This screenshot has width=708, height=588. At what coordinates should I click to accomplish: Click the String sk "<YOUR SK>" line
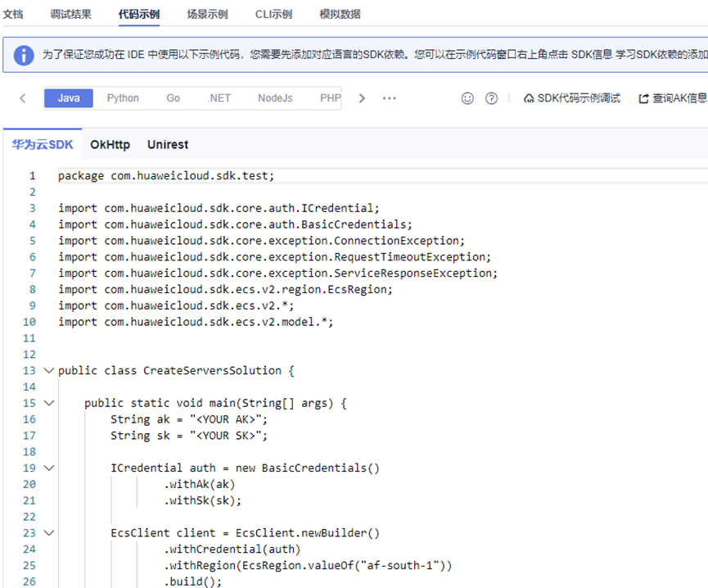tap(189, 436)
